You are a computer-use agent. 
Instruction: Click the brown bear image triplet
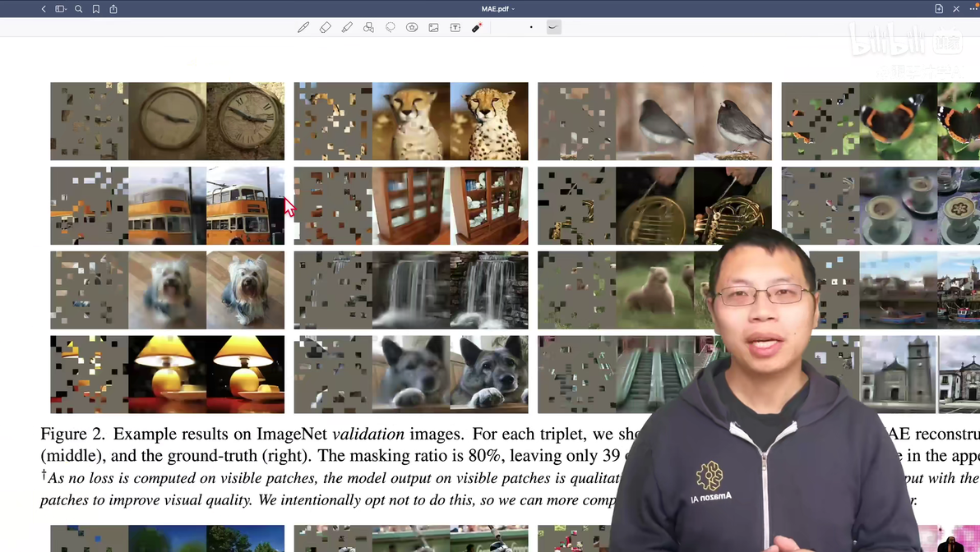pyautogui.click(x=625, y=290)
